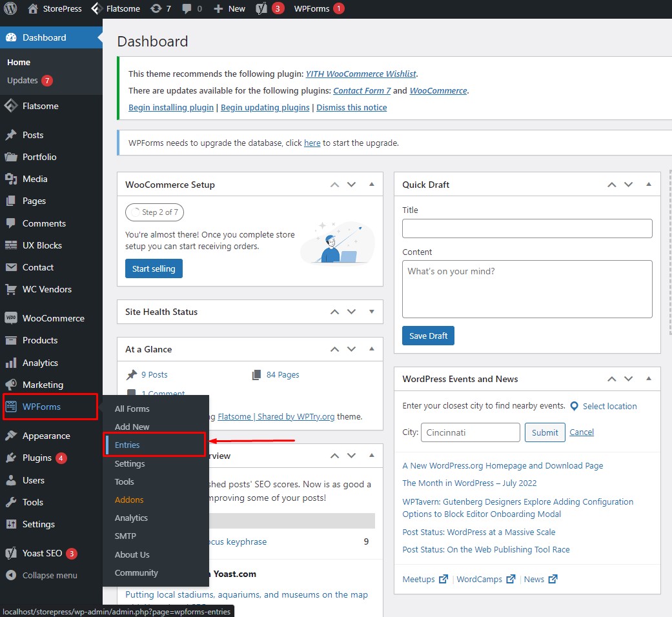This screenshot has width=672, height=617.
Task: Click the Portfolio folder icon in sidebar
Action: tap(11, 157)
